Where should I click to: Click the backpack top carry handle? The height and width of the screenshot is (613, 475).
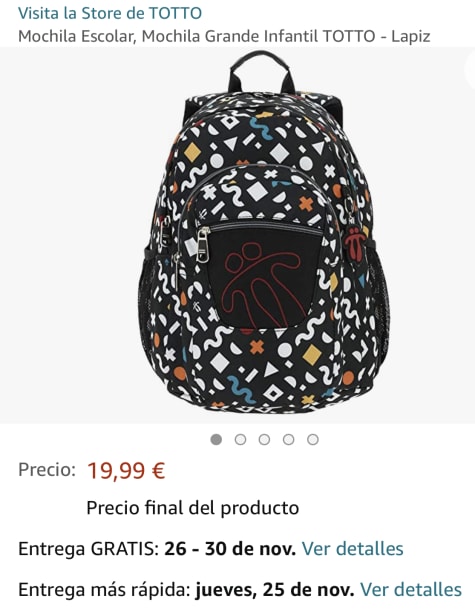pyautogui.click(x=261, y=72)
